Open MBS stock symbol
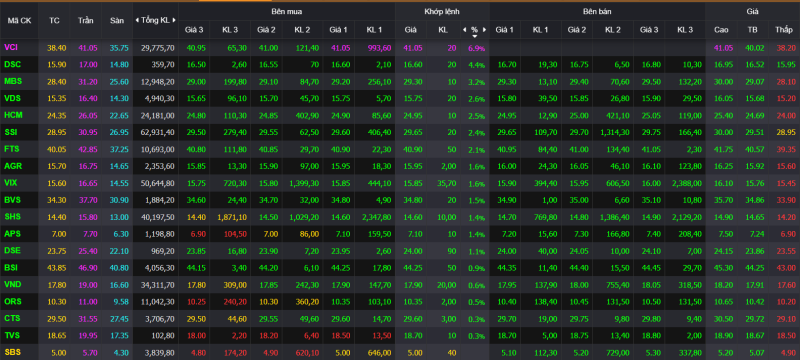 point(12,81)
